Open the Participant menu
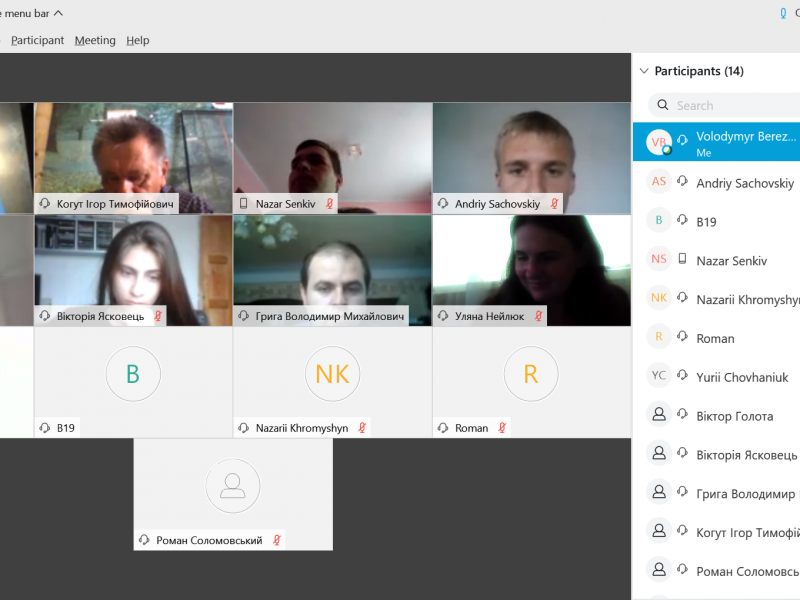Screen dimensions: 800x600 [x=37, y=40]
